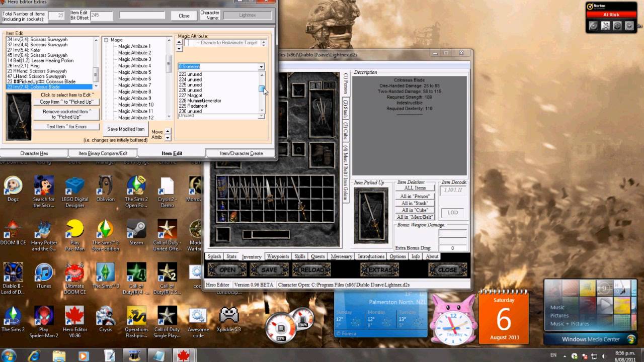Open the 0 Skeleton combo box dropdown
Image resolution: width=644 pixels, height=362 pixels.
pos(261,66)
